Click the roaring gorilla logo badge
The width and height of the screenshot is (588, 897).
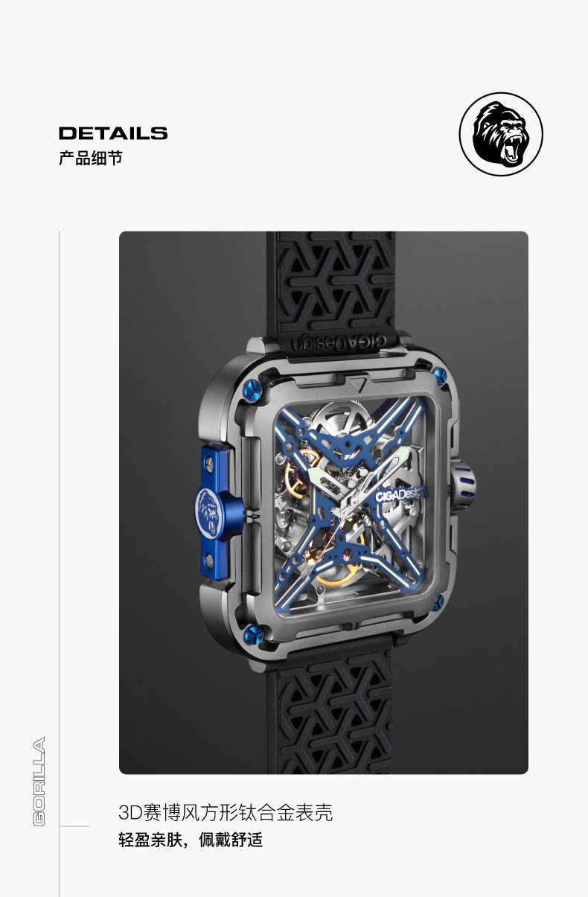tap(500, 135)
